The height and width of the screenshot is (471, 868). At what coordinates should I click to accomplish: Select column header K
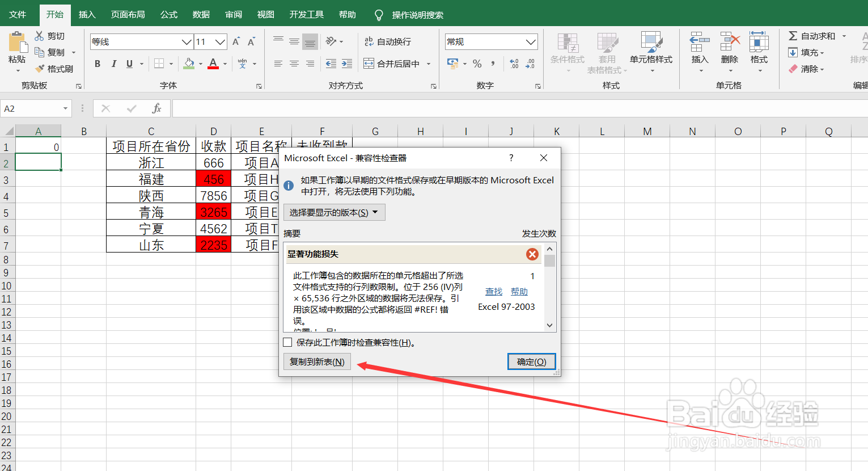click(556, 131)
